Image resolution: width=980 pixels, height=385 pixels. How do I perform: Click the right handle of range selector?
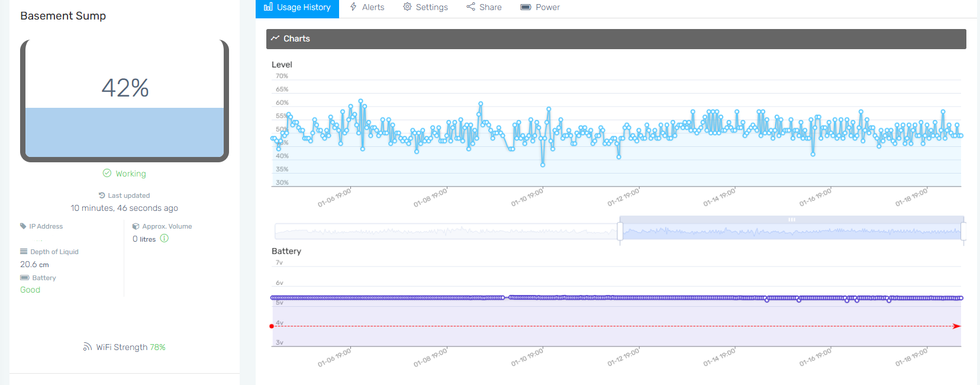tap(963, 231)
